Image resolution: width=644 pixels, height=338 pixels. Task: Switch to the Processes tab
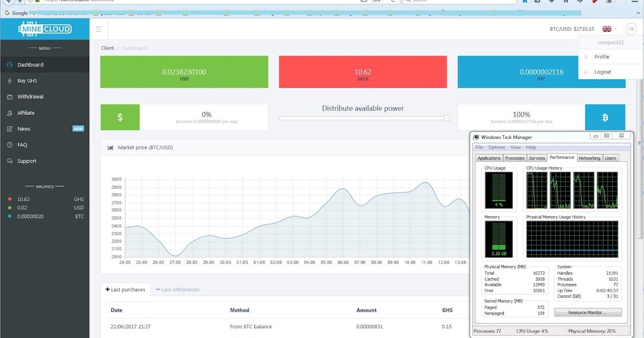pyautogui.click(x=514, y=158)
